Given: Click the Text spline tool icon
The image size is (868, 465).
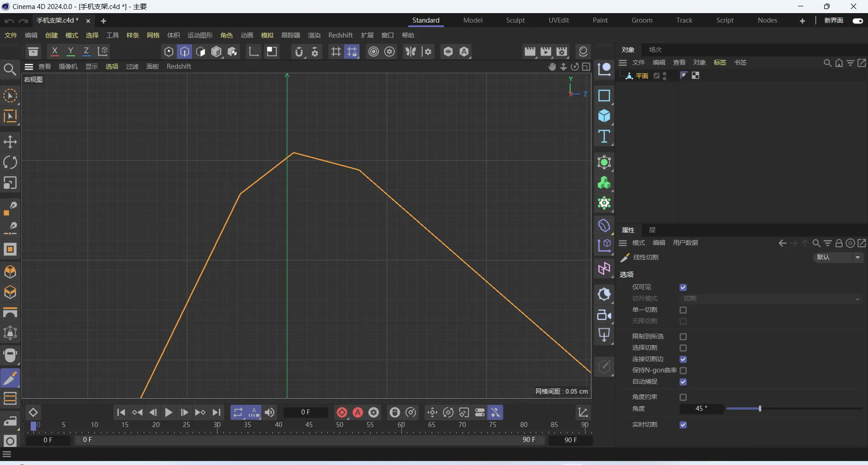Looking at the screenshot, I should [604, 136].
